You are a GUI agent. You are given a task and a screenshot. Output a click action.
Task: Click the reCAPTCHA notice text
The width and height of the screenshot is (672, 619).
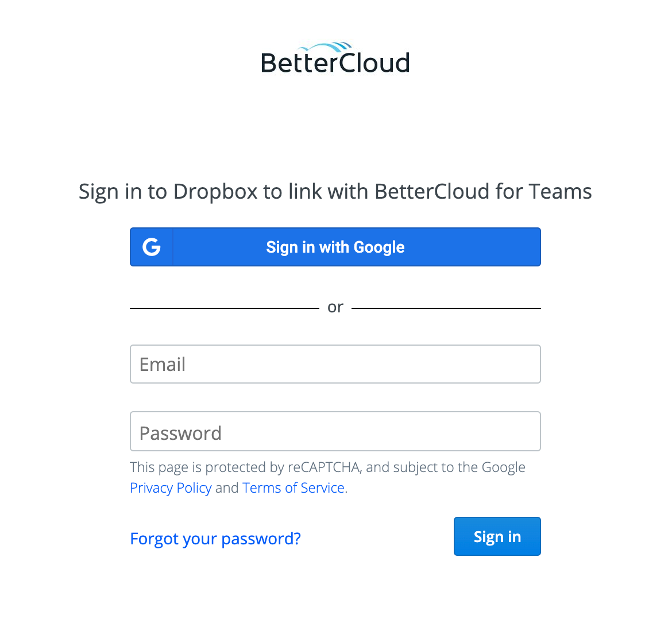327,467
